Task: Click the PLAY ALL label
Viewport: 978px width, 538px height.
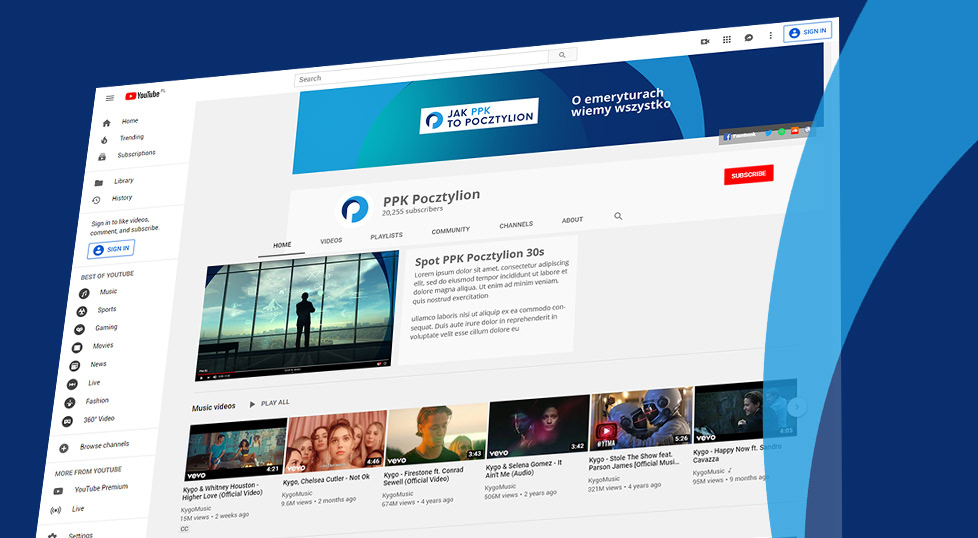Action: pyautogui.click(x=275, y=403)
